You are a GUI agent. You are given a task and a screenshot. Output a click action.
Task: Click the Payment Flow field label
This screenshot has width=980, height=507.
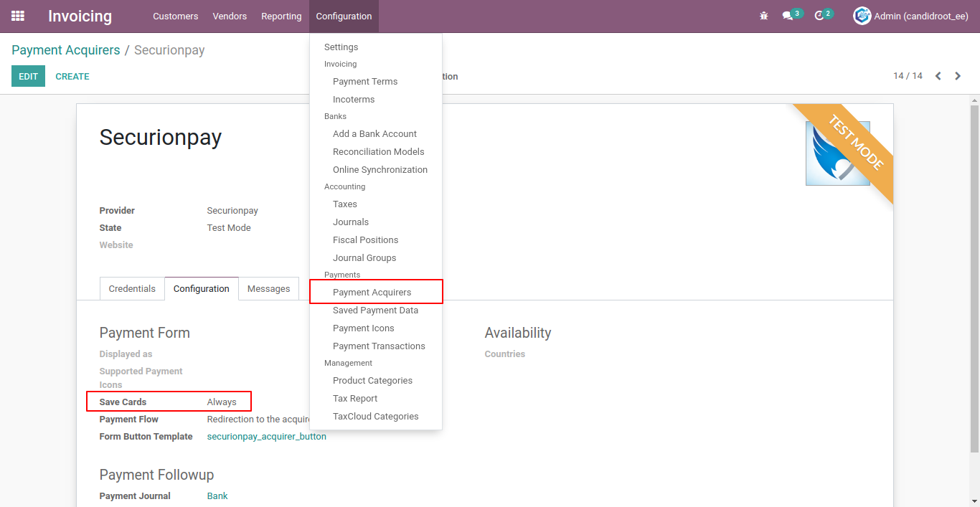tap(129, 420)
